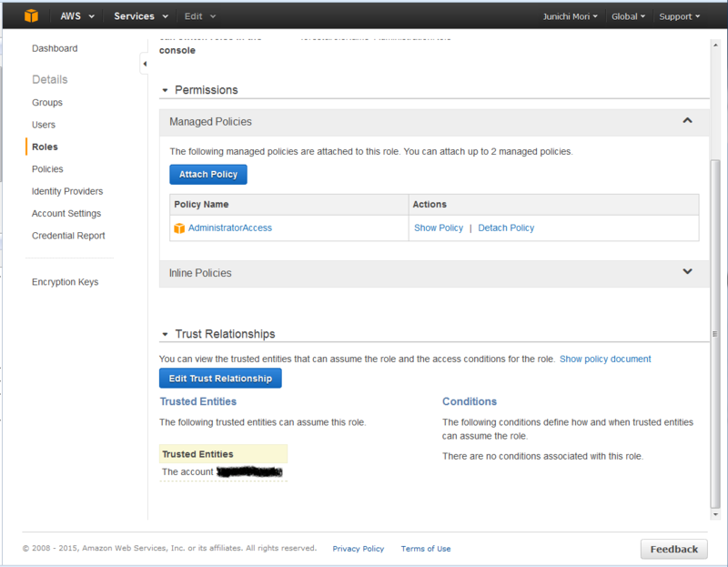Screen dimensions: 728x567
Task: Click the Detach Policy link
Action: click(x=506, y=228)
